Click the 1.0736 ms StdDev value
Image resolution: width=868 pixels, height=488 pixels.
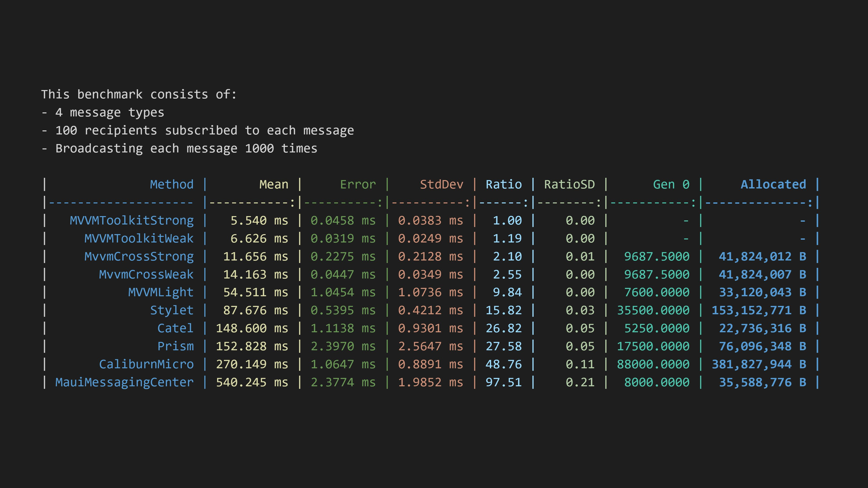click(x=431, y=292)
